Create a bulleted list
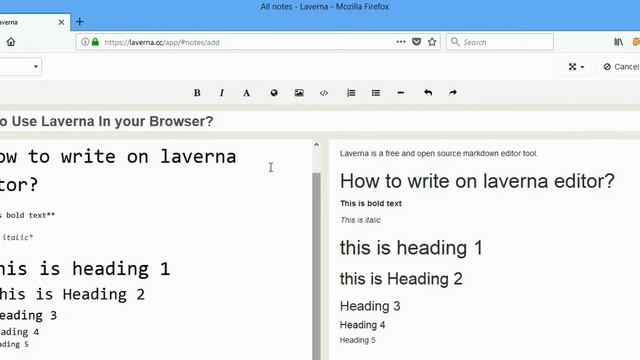 pyautogui.click(x=376, y=93)
